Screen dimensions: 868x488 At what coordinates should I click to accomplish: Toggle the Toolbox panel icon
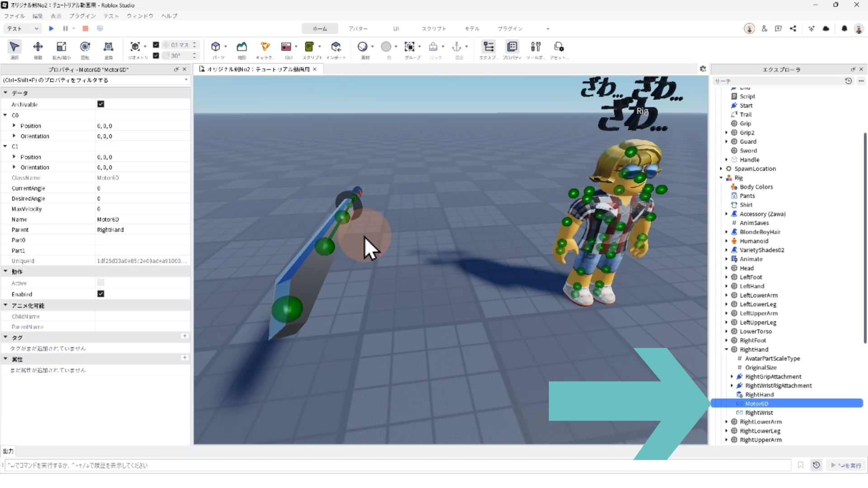coord(536,47)
